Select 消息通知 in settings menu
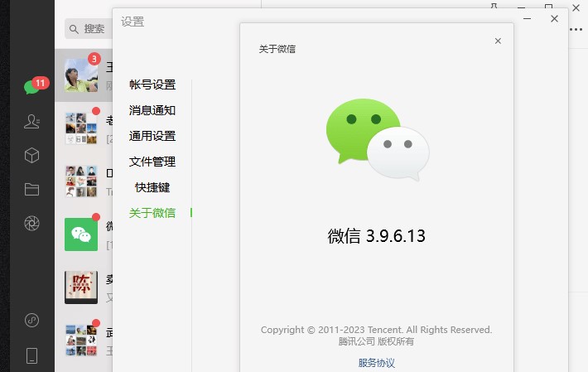588x372 pixels. tap(152, 110)
